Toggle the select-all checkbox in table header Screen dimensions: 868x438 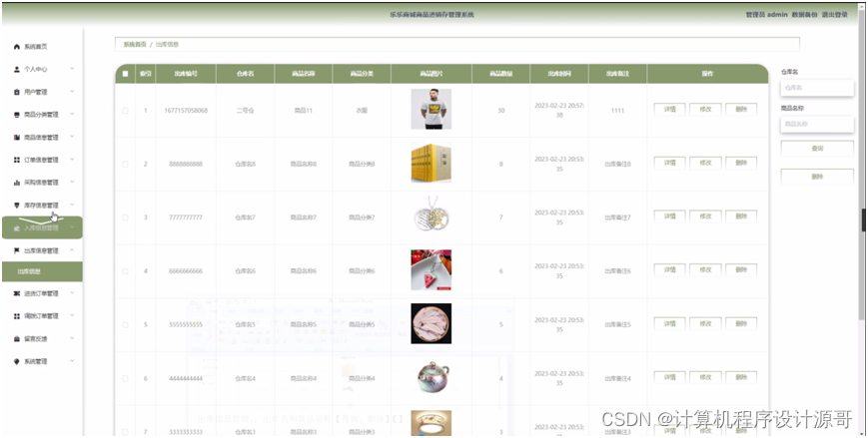[125, 74]
